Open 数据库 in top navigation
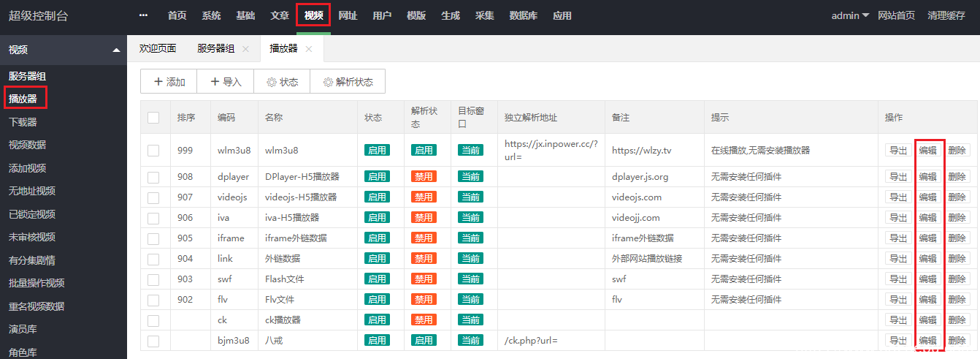The image size is (980, 359). tap(524, 15)
